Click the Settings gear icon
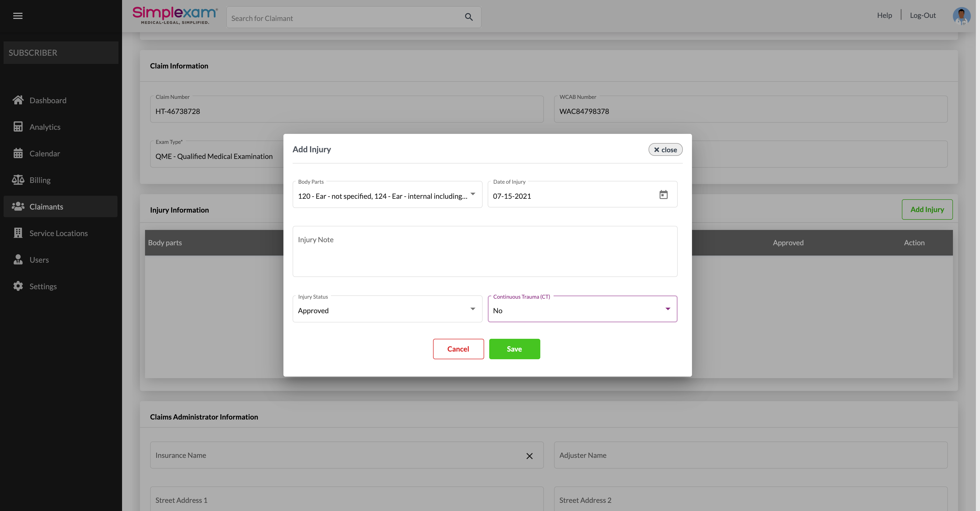This screenshot has width=980, height=511. tap(18, 286)
